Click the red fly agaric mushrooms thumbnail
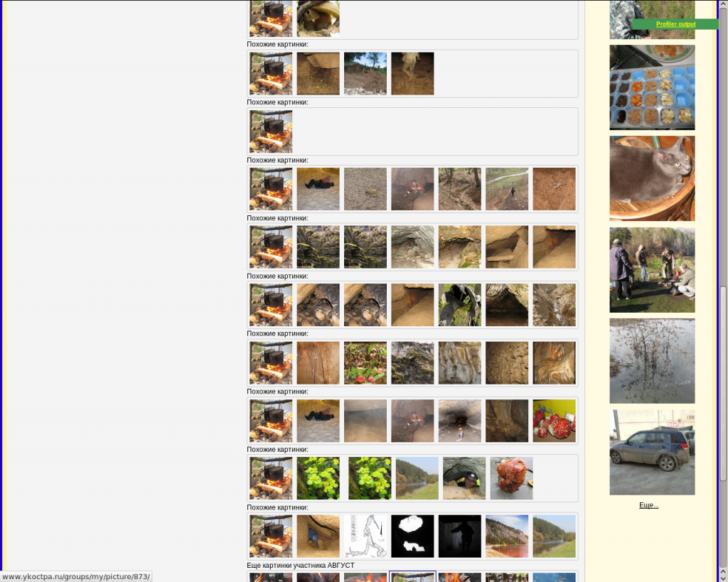Viewport: 728px width, 582px height. (x=554, y=421)
